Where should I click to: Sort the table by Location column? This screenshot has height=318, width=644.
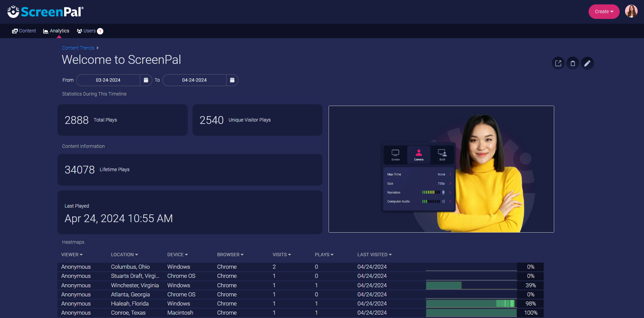(x=125, y=255)
